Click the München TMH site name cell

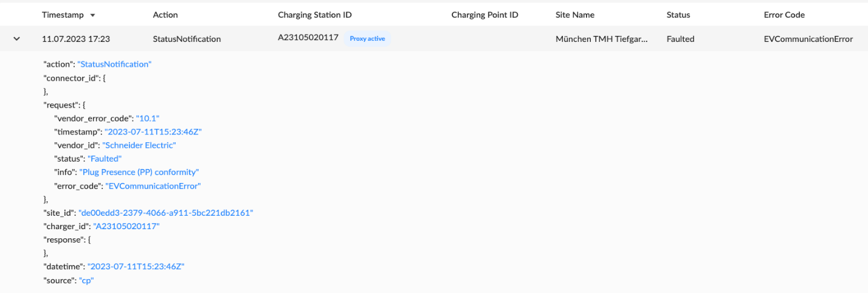(602, 39)
